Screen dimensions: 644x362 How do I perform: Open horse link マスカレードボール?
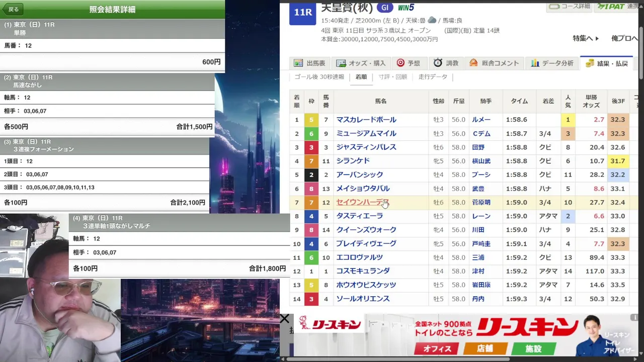366,120
